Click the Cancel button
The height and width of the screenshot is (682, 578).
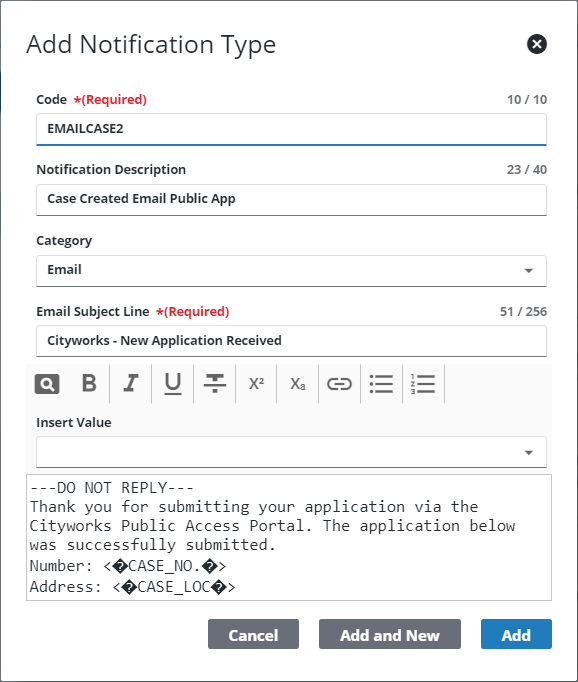[x=253, y=634]
